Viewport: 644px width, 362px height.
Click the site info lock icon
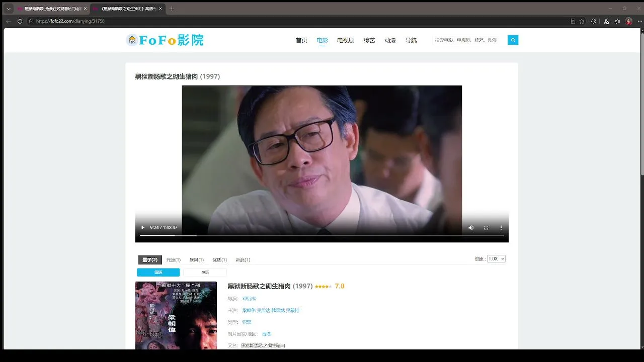(31, 21)
